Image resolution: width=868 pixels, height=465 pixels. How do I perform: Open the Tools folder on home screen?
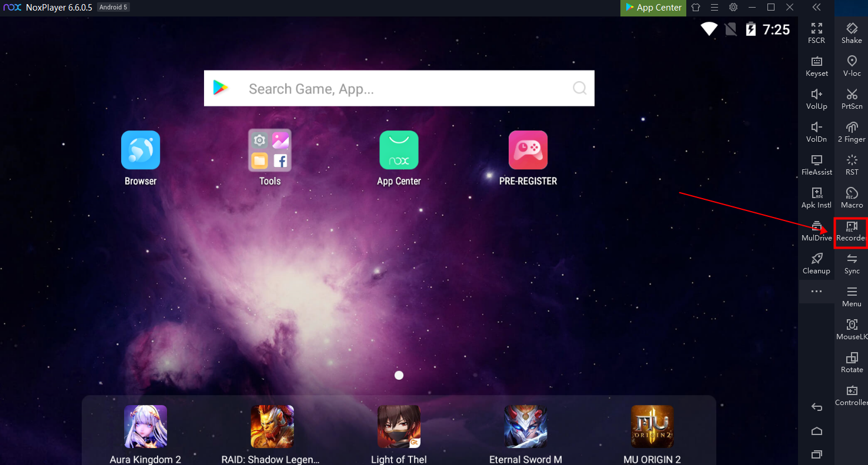point(270,151)
